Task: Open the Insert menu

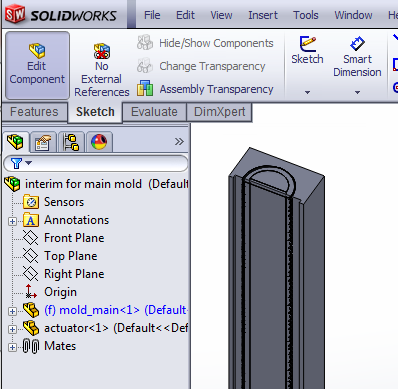Action: (x=263, y=15)
